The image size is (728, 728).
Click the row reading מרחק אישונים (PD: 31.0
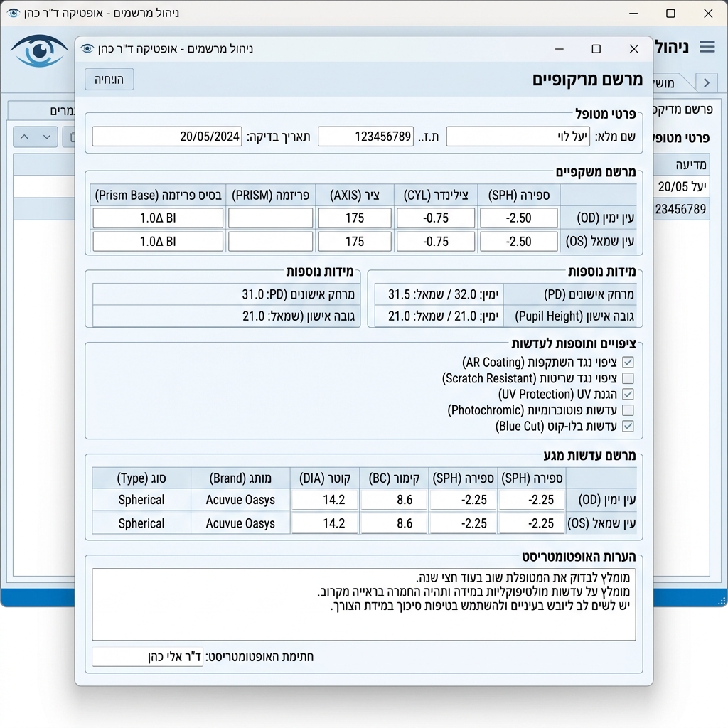click(226, 294)
